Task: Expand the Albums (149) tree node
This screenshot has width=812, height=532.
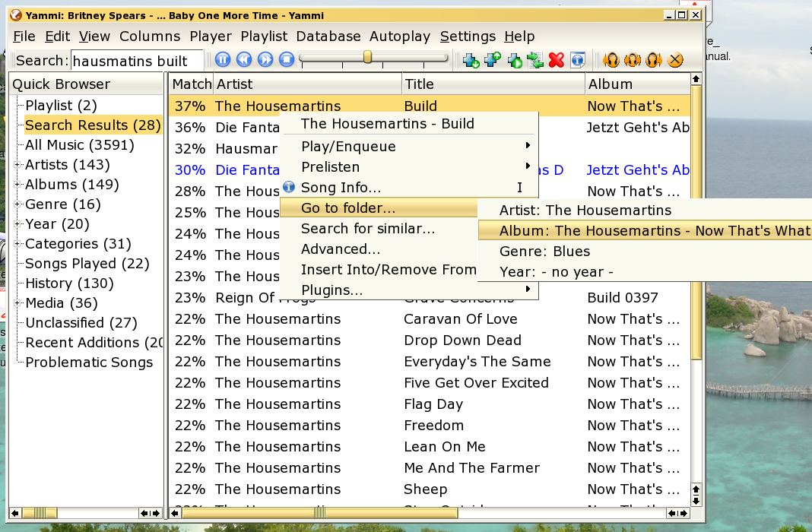Action: click(x=17, y=185)
